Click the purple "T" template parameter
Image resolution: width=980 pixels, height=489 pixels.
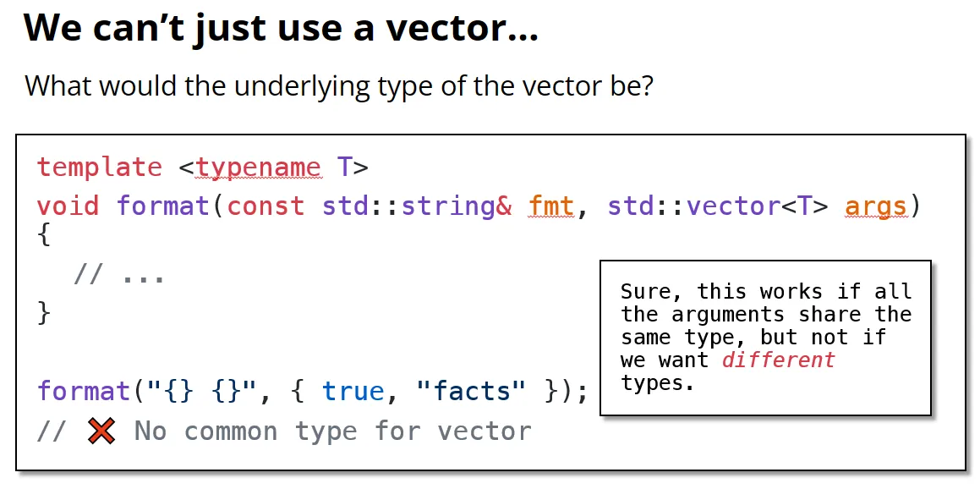(x=344, y=168)
